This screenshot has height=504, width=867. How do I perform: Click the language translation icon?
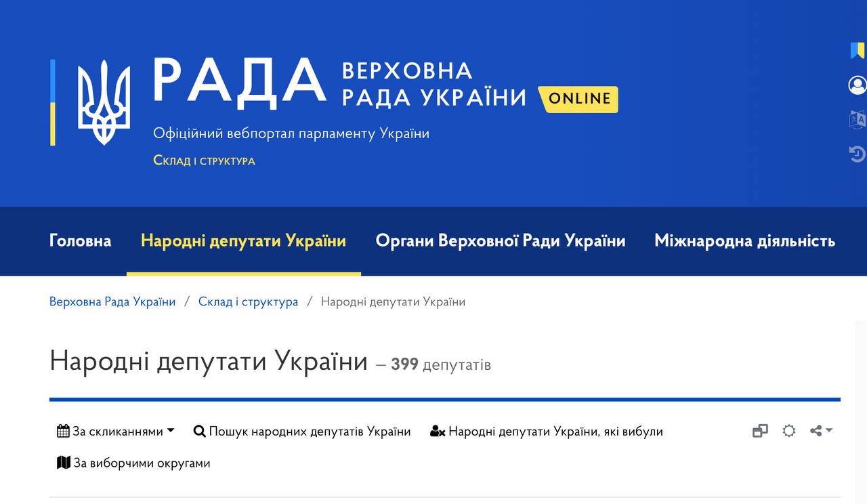click(x=857, y=120)
